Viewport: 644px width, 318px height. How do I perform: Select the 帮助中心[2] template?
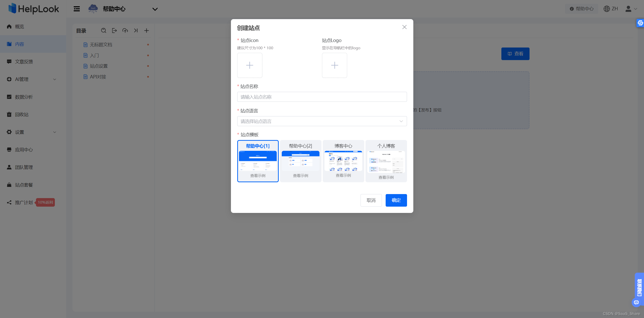[x=300, y=161]
